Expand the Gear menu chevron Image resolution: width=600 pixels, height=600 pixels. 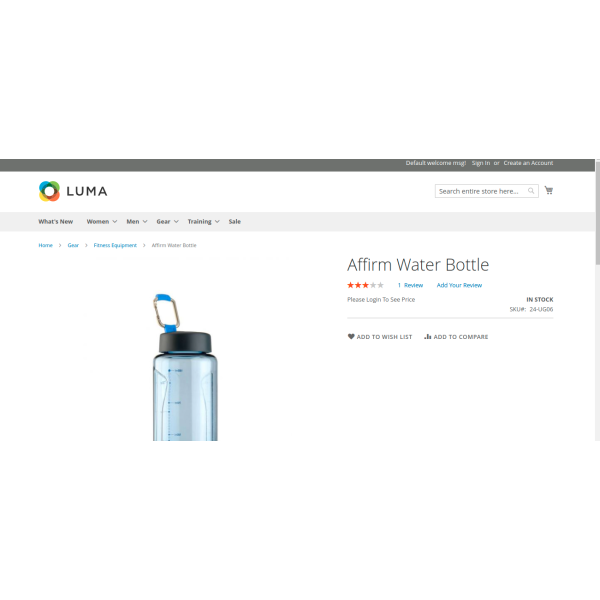pos(176,222)
